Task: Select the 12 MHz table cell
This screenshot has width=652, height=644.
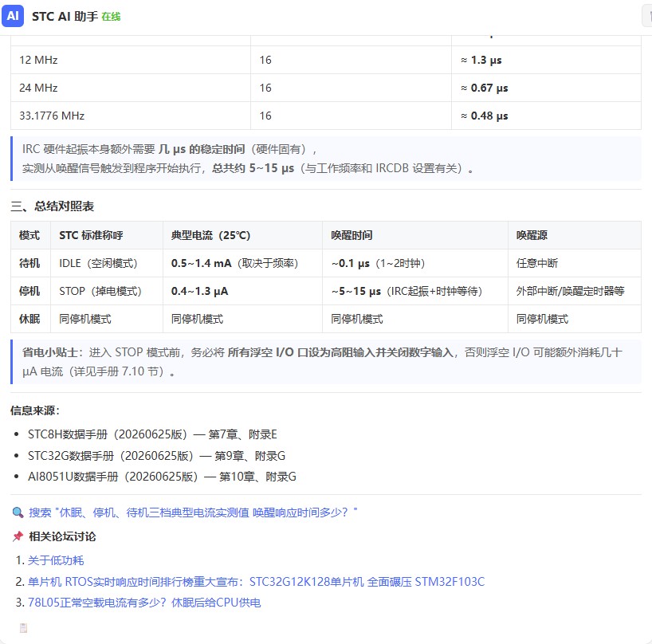Action: point(131,60)
